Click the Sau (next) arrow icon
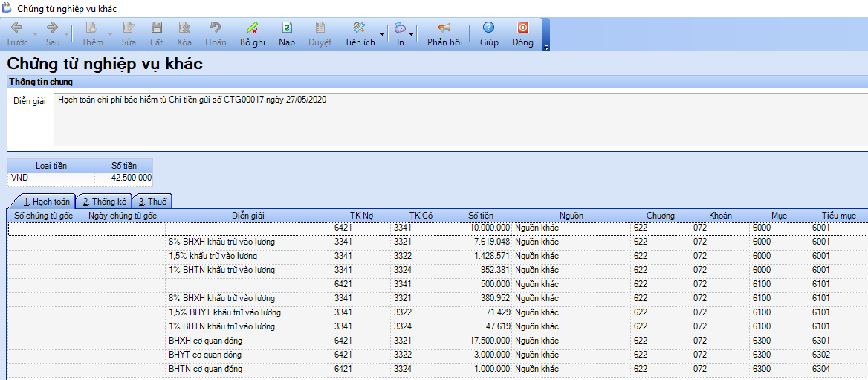 point(53,28)
